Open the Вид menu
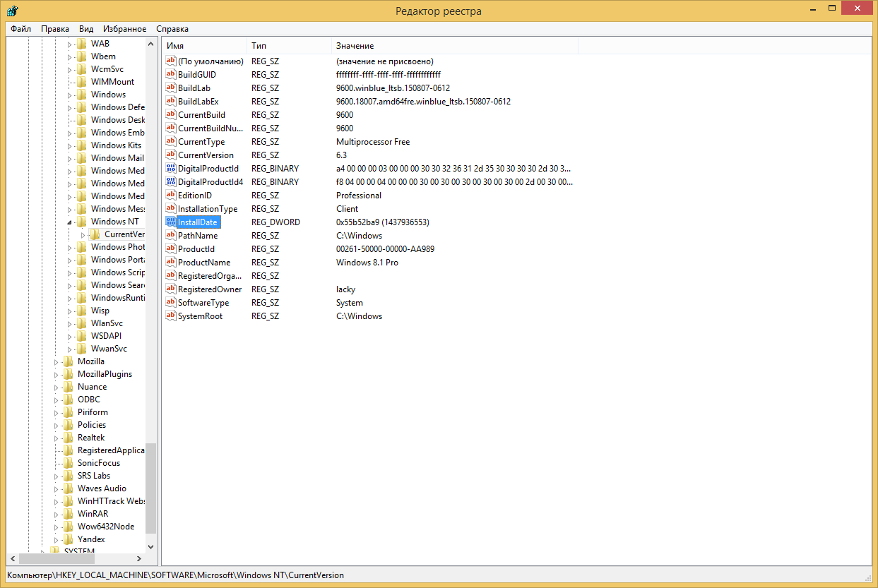 click(86, 29)
